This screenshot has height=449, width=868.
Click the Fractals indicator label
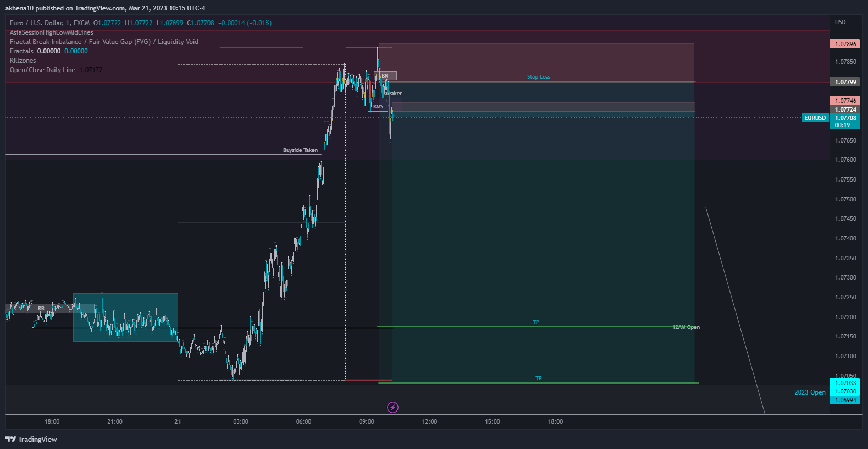click(x=21, y=51)
